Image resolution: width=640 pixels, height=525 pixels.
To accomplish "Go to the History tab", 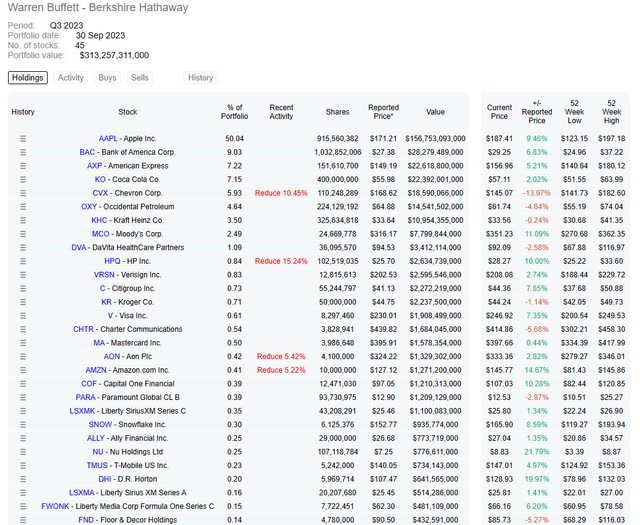I will click(200, 77).
